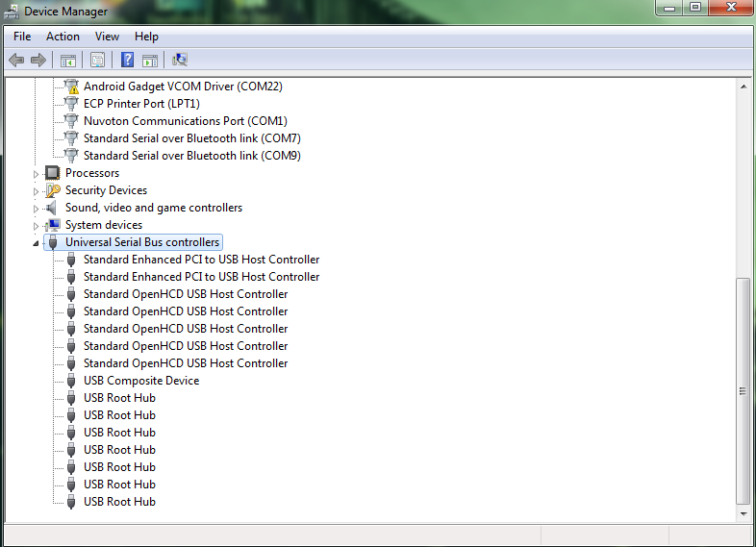Screen dimensions: 756x547
Task: Click the System devices computer icon
Action: [53, 225]
